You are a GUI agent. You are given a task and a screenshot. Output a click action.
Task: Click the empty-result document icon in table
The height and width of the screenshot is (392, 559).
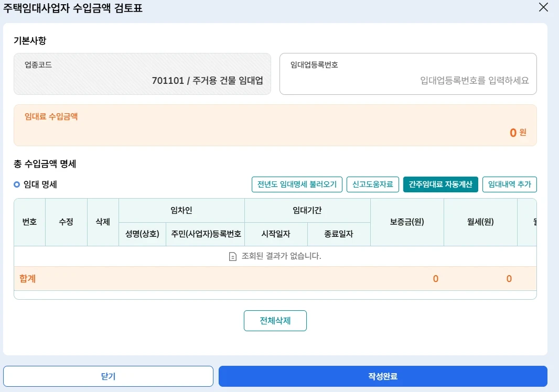pyautogui.click(x=233, y=256)
